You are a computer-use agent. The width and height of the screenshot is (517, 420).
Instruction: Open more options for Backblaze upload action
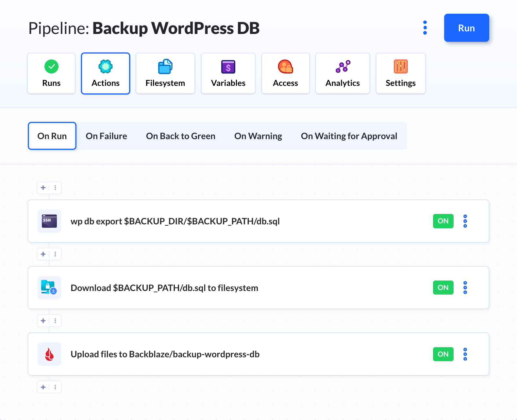[465, 354]
